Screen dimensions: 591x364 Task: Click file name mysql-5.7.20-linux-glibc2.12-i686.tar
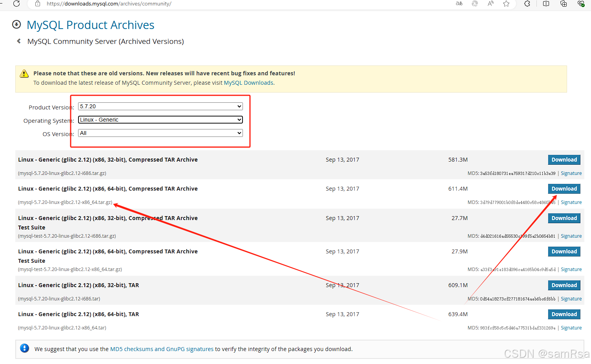pos(59,299)
